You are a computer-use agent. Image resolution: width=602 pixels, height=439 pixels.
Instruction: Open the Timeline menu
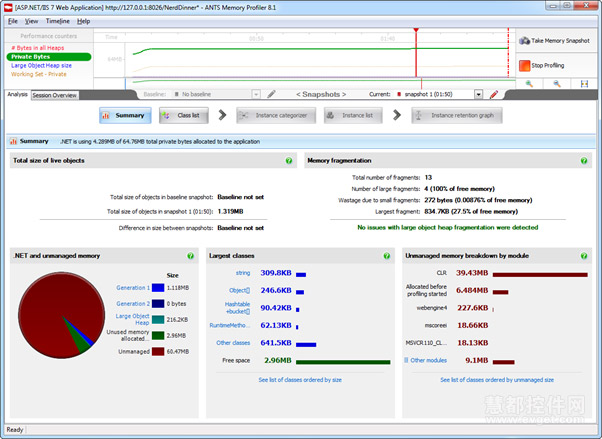tap(58, 22)
